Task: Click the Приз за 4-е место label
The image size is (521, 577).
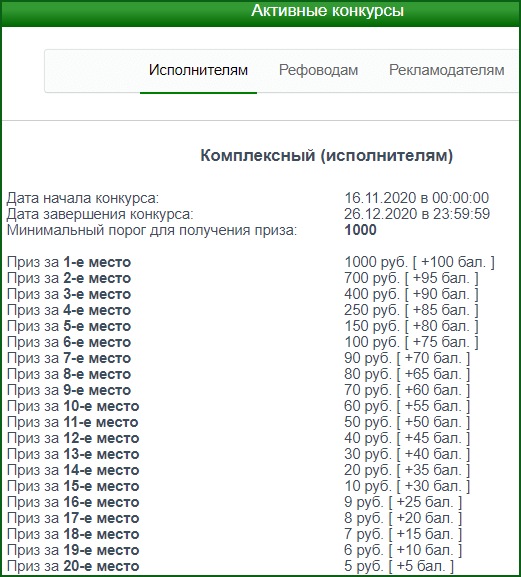Action: [x=69, y=310]
